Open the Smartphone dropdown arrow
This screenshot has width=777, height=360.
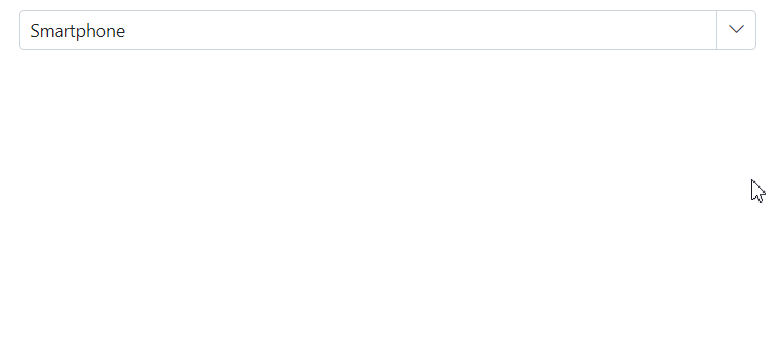736,30
